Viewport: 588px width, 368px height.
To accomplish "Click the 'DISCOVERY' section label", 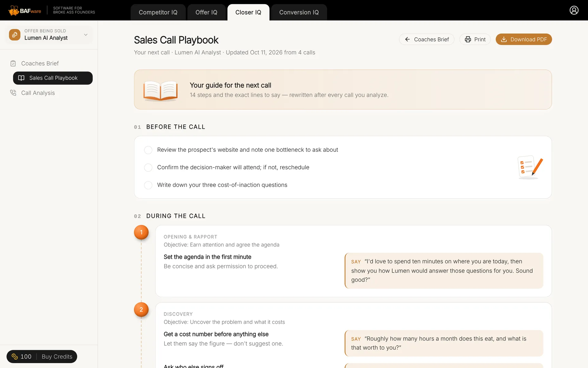I will [178, 314].
